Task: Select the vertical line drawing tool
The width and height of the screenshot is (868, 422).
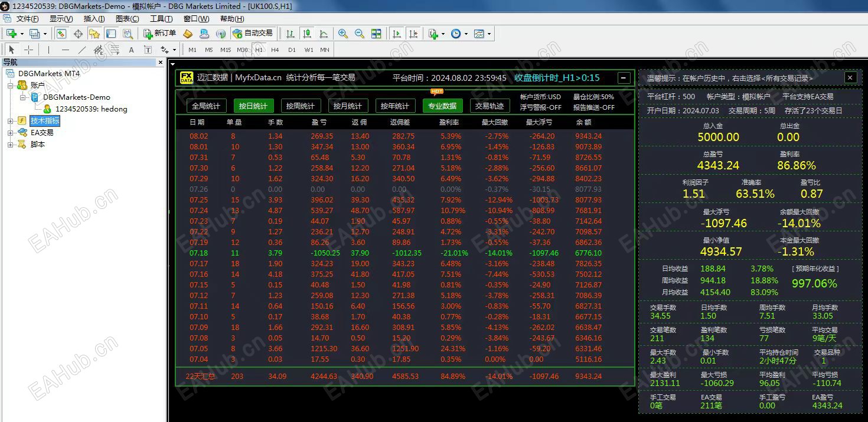Action: (48, 50)
